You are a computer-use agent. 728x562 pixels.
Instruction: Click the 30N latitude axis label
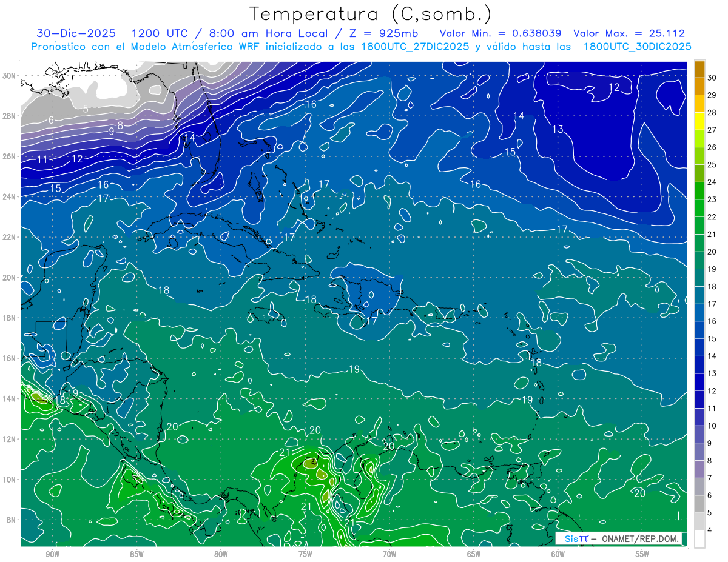click(x=10, y=76)
